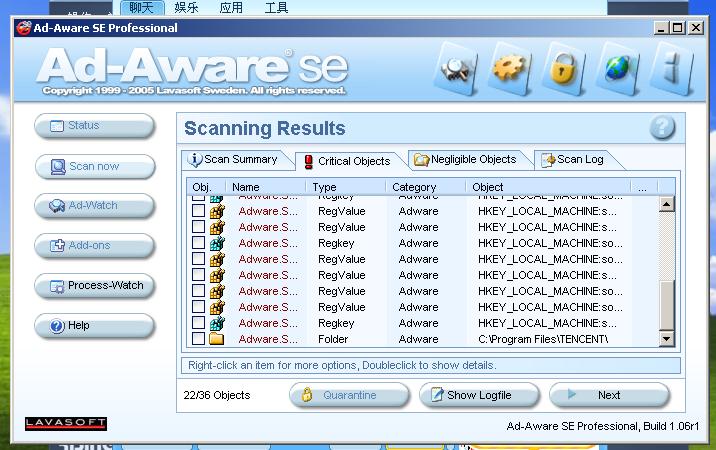Show the Logfile

[x=479, y=395]
